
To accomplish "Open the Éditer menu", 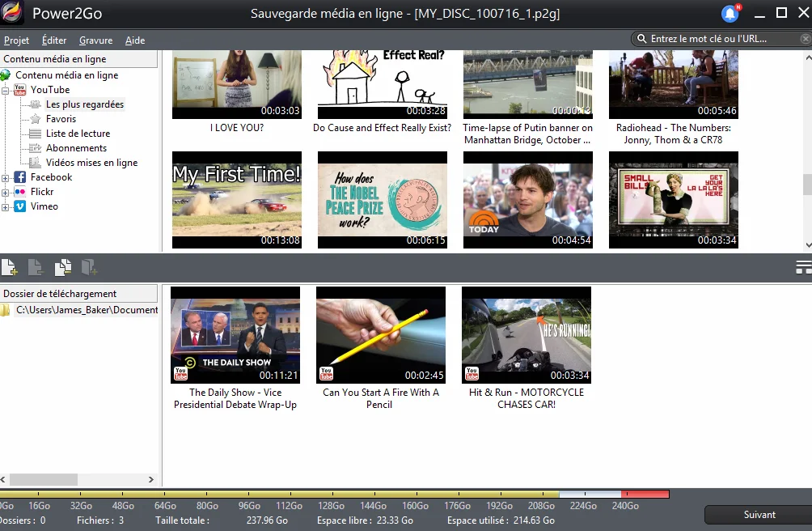I will click(x=54, y=40).
